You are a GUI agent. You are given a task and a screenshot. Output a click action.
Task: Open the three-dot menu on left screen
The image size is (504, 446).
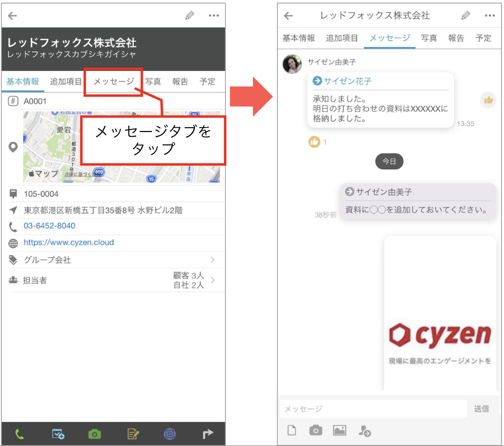[214, 16]
